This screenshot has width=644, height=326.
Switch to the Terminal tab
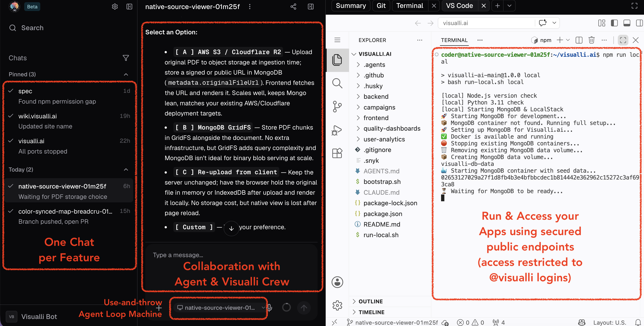pyautogui.click(x=410, y=6)
